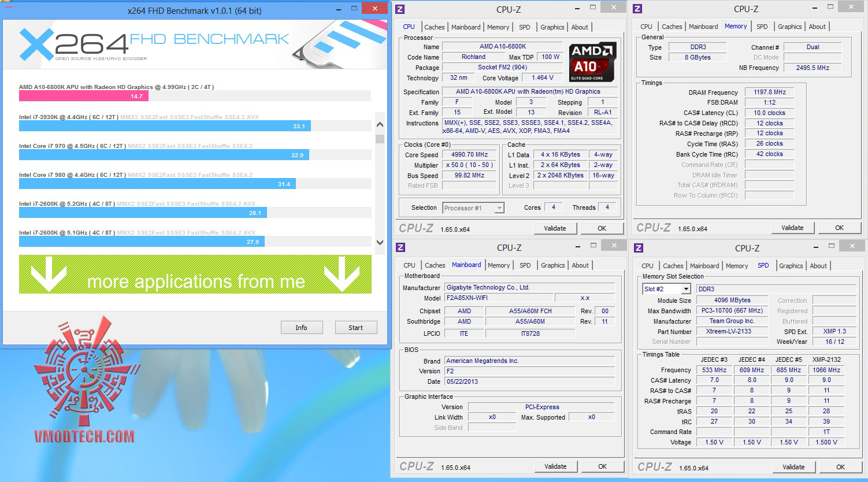Click the '2495.5 MHz' NB frequency value
The width and height of the screenshot is (868, 482).
coord(813,68)
